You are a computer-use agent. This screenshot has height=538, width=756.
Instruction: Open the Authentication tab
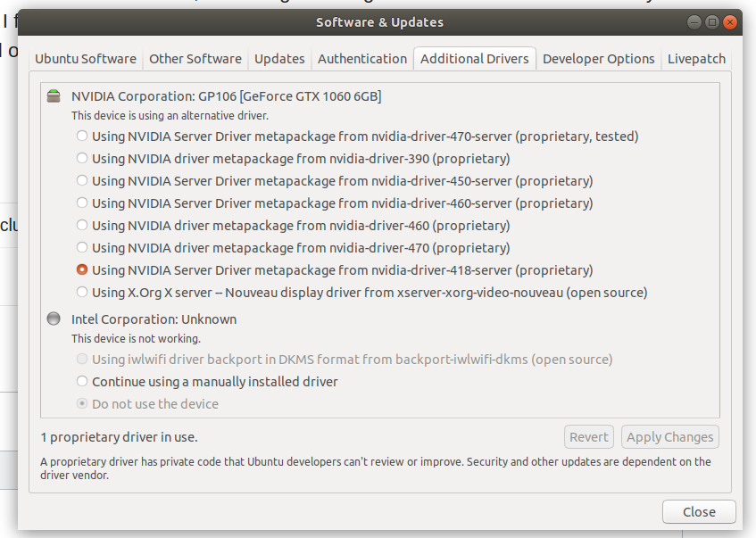pos(362,59)
